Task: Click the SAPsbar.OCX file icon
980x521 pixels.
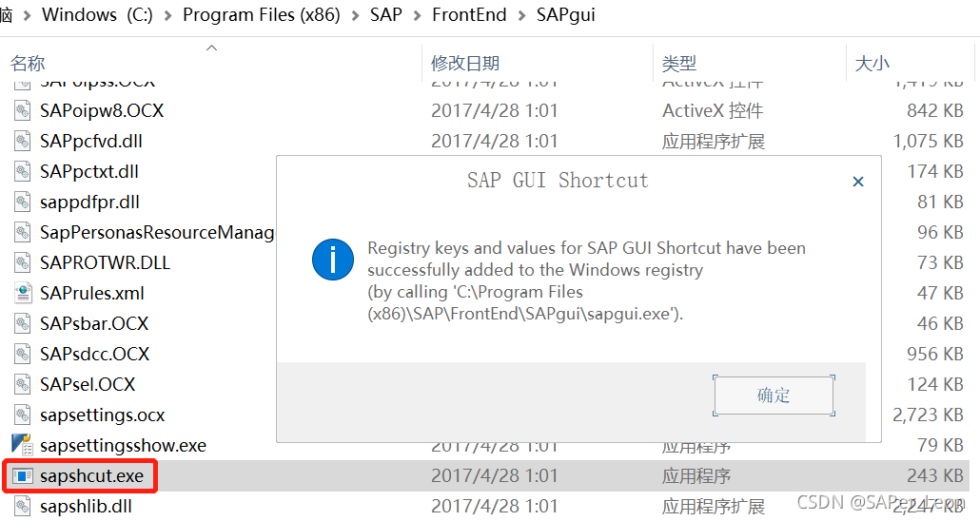Action: point(23,323)
